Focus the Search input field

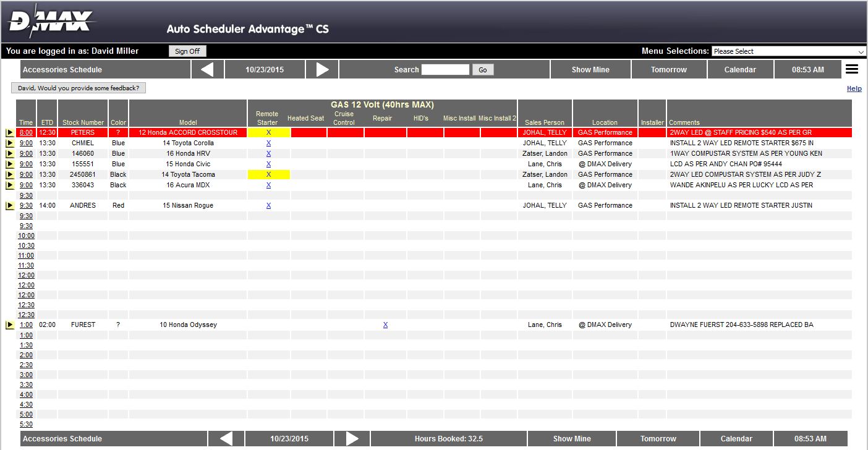(x=445, y=69)
